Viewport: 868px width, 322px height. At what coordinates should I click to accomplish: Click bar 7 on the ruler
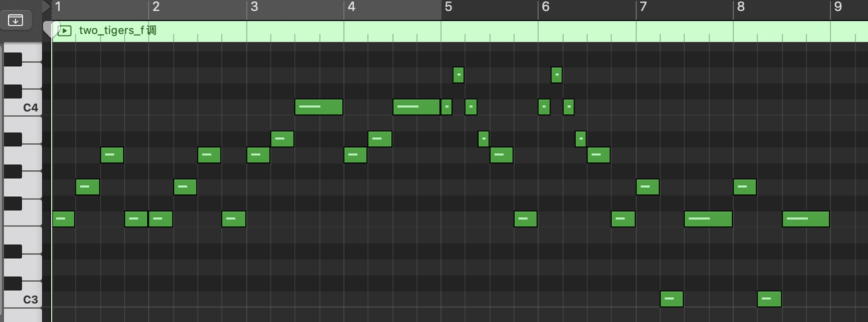643,7
